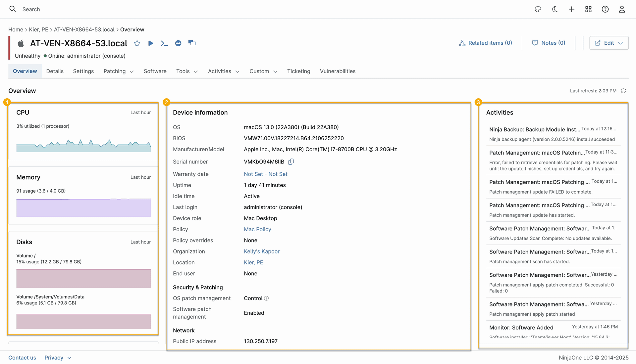
Task: Open Related items (0)
Action: click(486, 43)
